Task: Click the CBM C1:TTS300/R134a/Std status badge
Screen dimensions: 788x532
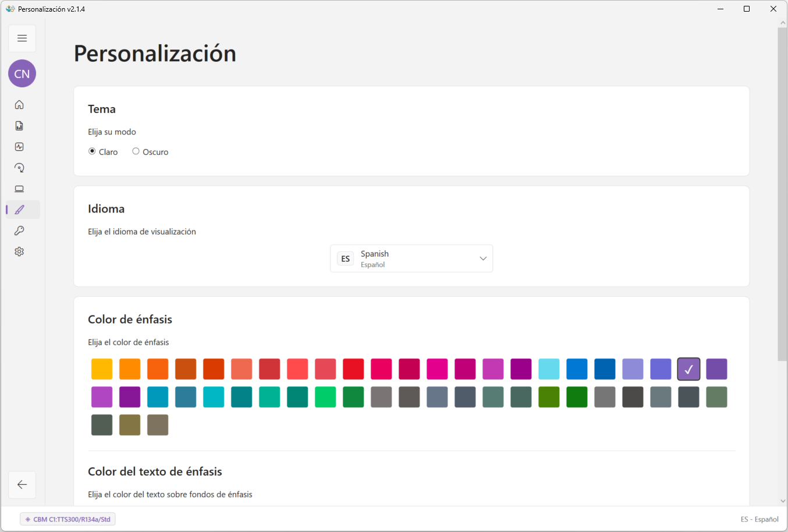Action: coord(68,519)
